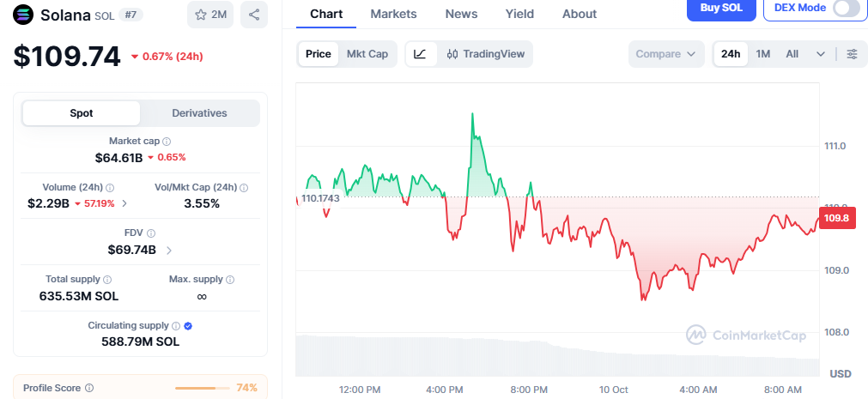Viewport: 868px width, 399px height.
Task: Show Max. supply info icon
Action: coord(230,280)
